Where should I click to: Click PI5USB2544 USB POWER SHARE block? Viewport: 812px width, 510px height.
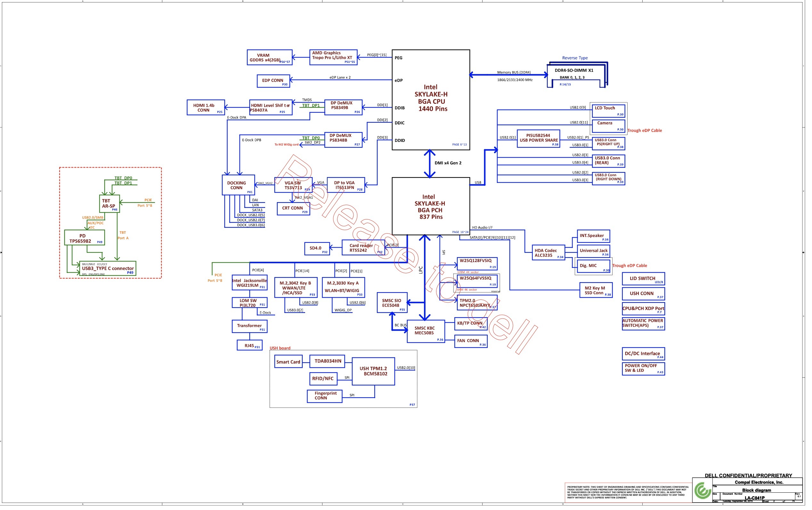pos(538,139)
